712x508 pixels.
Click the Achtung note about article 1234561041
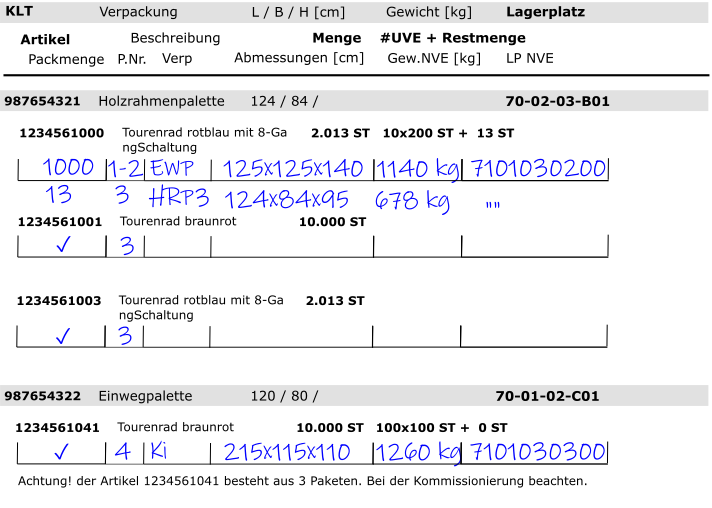[x=302, y=481]
